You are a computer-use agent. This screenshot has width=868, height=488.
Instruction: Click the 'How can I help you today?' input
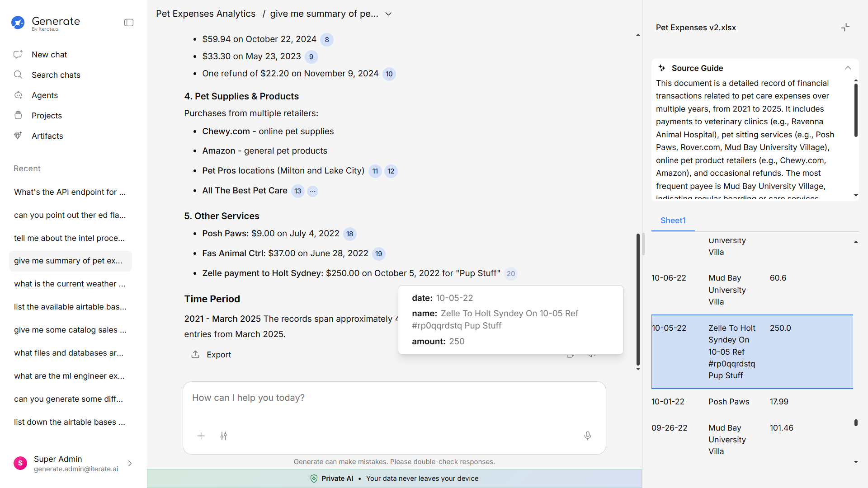click(x=393, y=398)
